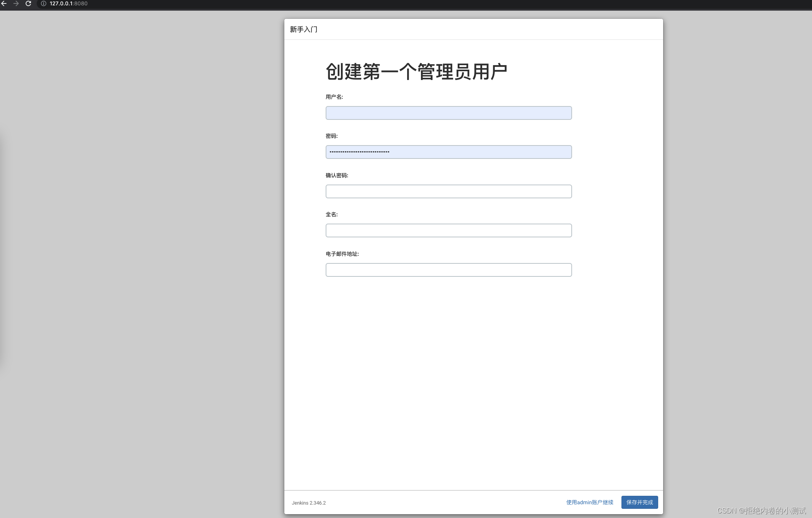Reload the Jenkins page
The width and height of the screenshot is (812, 518).
[x=28, y=3]
